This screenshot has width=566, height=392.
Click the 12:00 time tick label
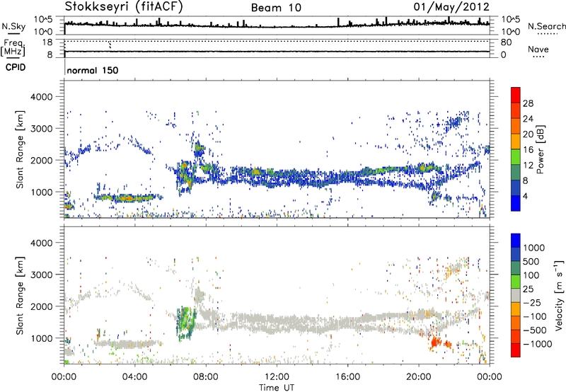pyautogui.click(x=277, y=377)
